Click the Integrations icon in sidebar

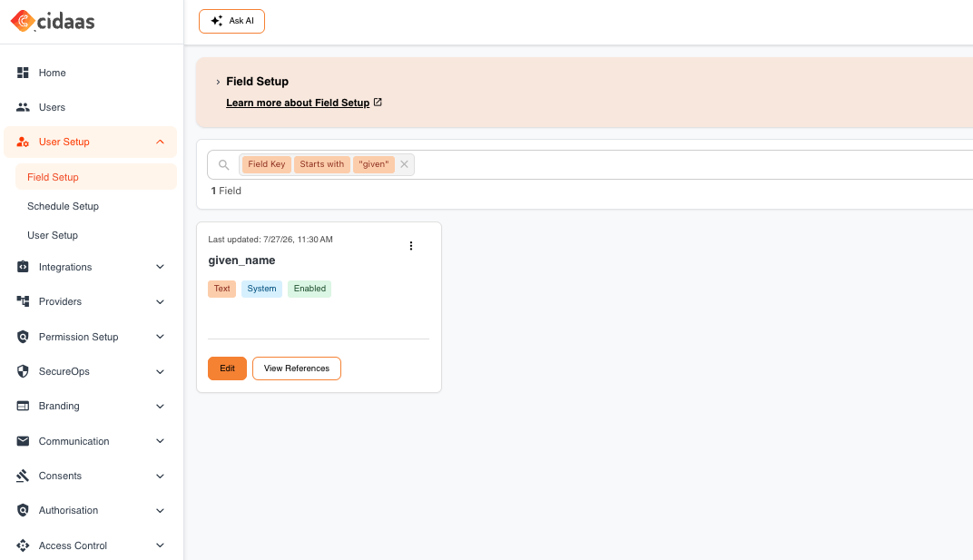click(x=23, y=267)
